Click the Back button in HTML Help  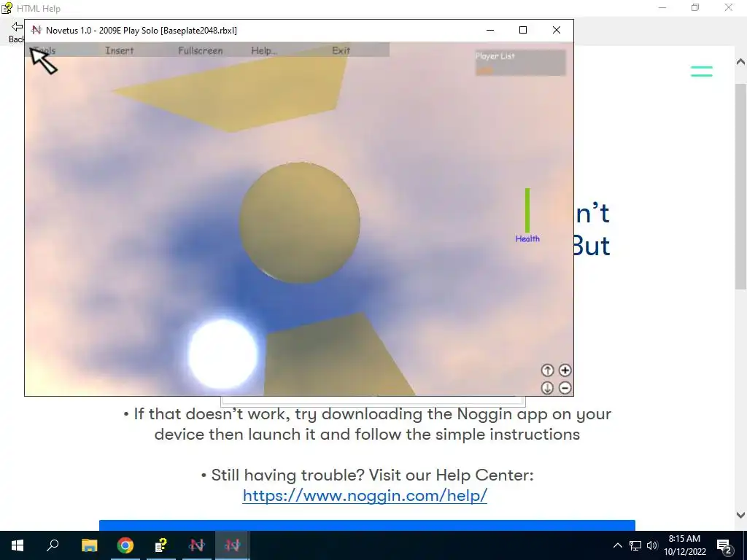coord(16,32)
